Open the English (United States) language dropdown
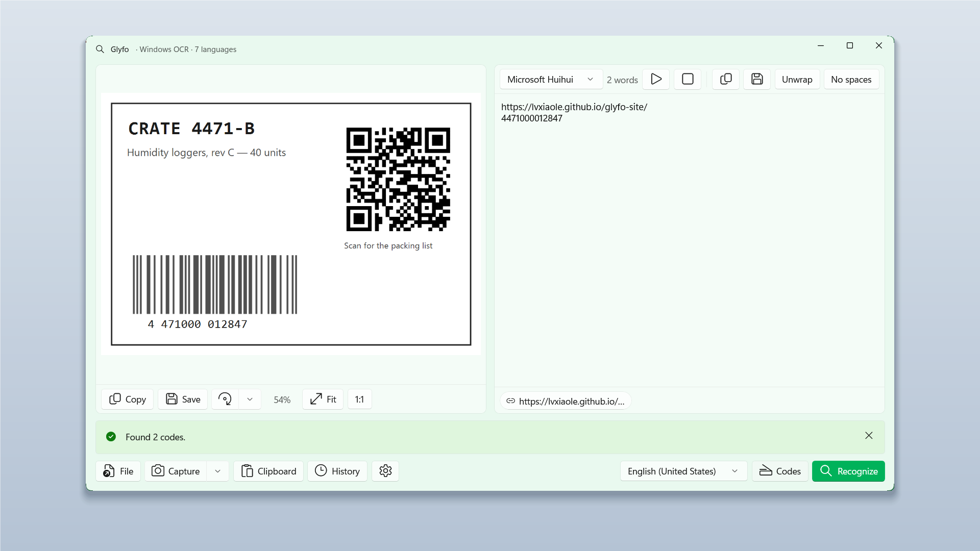The image size is (980, 551). (x=683, y=471)
